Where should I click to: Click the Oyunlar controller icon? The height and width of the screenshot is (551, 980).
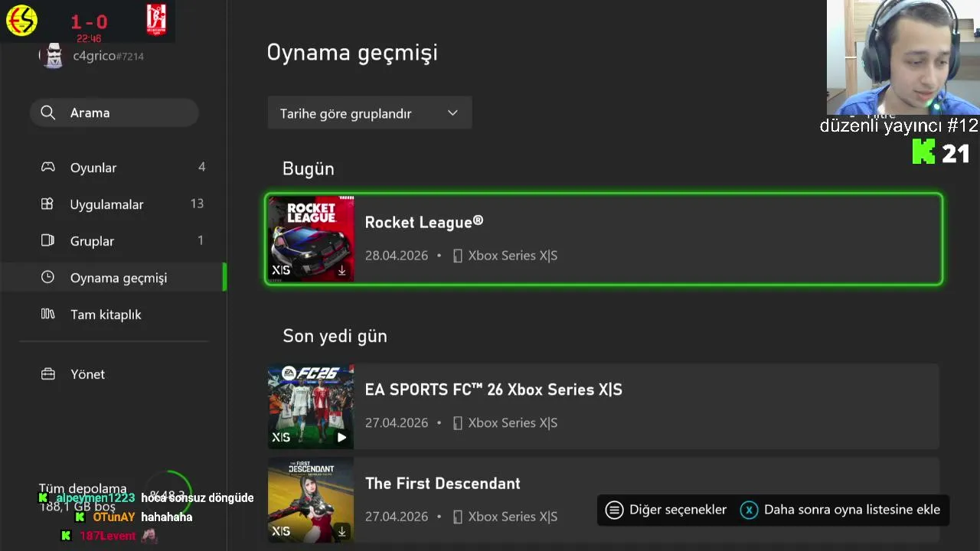47,168
